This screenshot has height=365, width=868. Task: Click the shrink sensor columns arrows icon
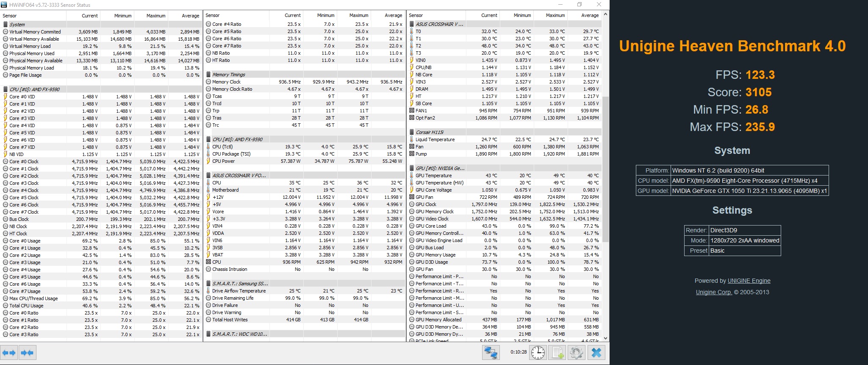tap(27, 352)
